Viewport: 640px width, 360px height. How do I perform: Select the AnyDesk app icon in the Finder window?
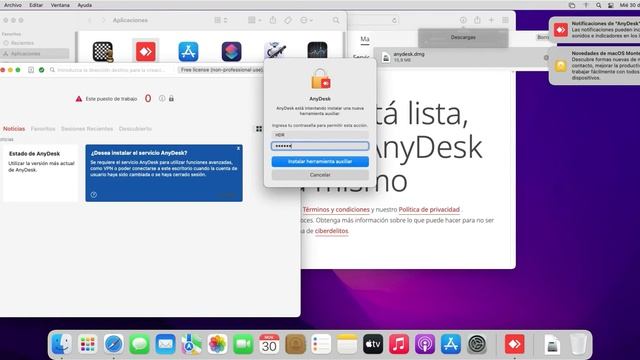coord(146,52)
